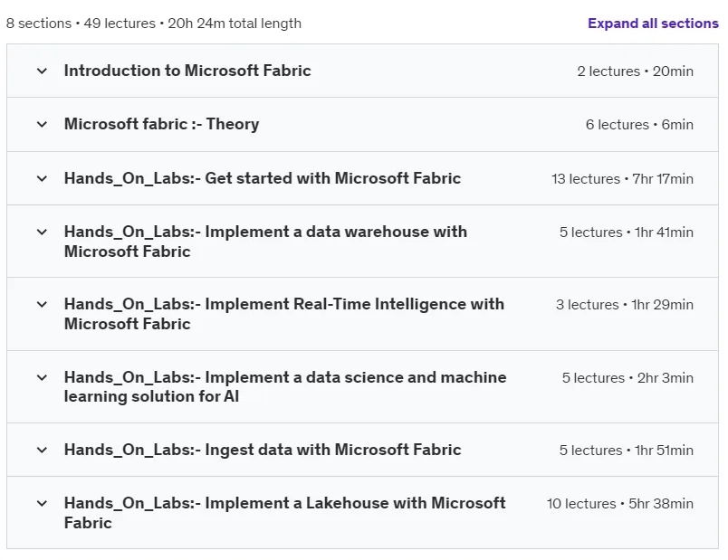728x560 pixels.
Task: Click the '6 lectures • 6min' text
Action: coord(639,124)
